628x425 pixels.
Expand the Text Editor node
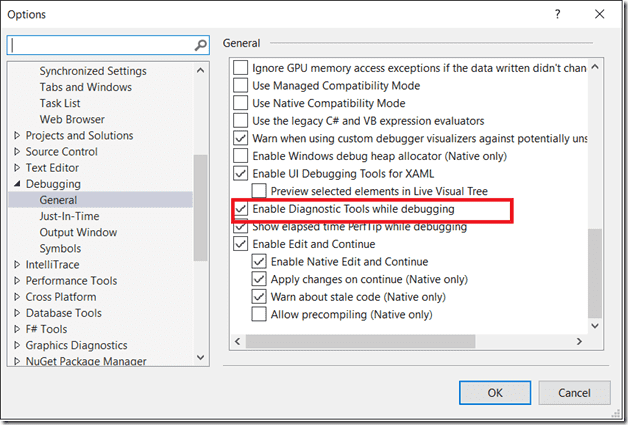tap(17, 168)
